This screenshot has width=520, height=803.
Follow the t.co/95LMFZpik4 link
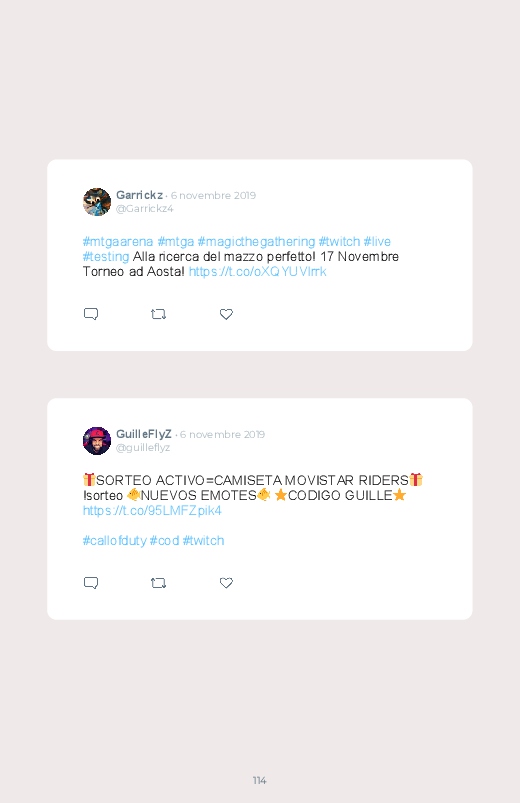click(x=152, y=511)
